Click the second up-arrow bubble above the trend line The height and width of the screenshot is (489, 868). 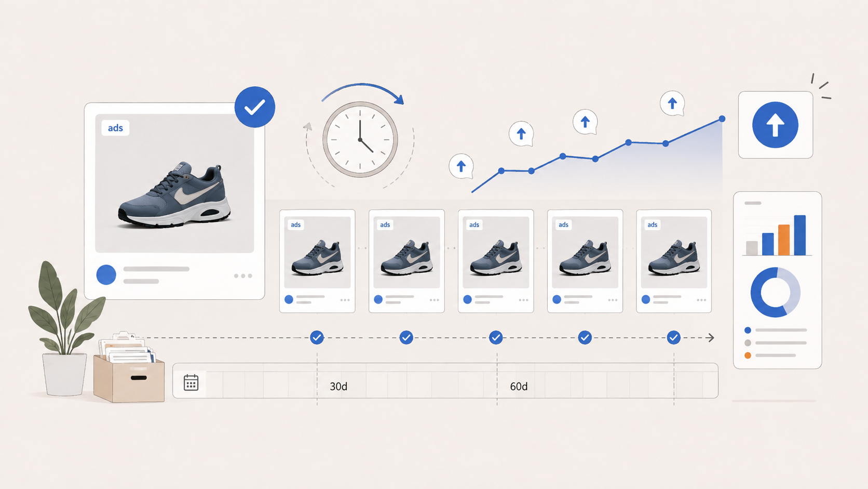click(521, 134)
